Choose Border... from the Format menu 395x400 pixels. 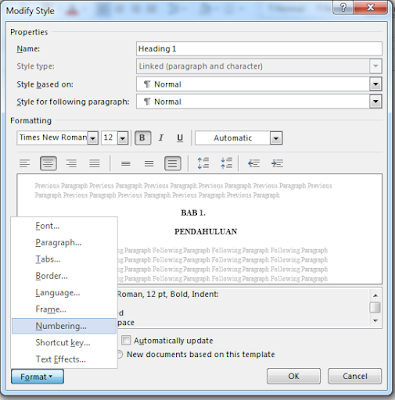click(64, 276)
